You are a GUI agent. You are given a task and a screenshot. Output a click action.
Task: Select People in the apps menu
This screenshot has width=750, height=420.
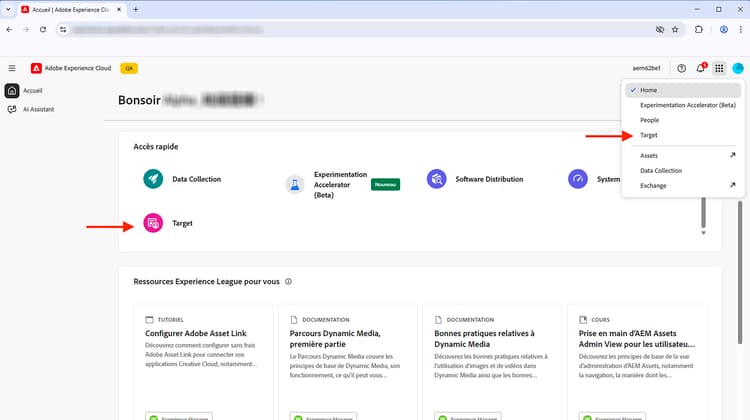[x=683, y=120]
